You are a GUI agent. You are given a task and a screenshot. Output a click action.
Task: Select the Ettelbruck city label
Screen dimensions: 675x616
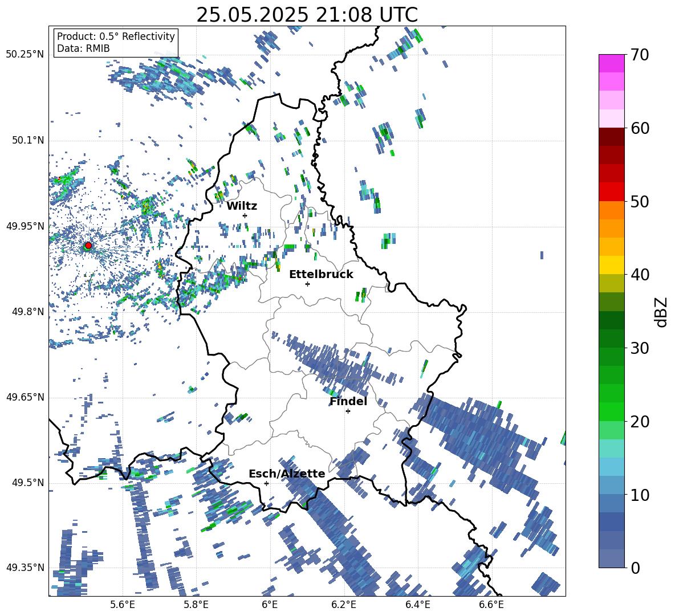point(321,275)
